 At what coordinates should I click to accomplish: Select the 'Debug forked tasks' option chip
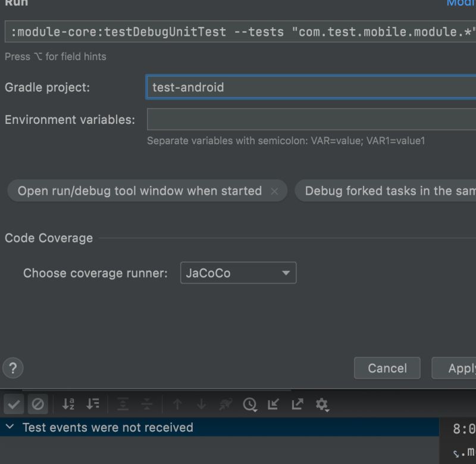click(393, 191)
